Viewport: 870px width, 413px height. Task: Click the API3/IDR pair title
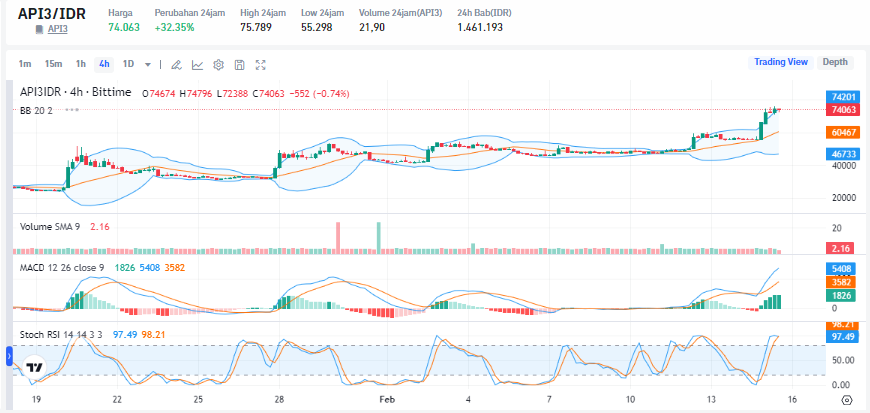click(52, 13)
